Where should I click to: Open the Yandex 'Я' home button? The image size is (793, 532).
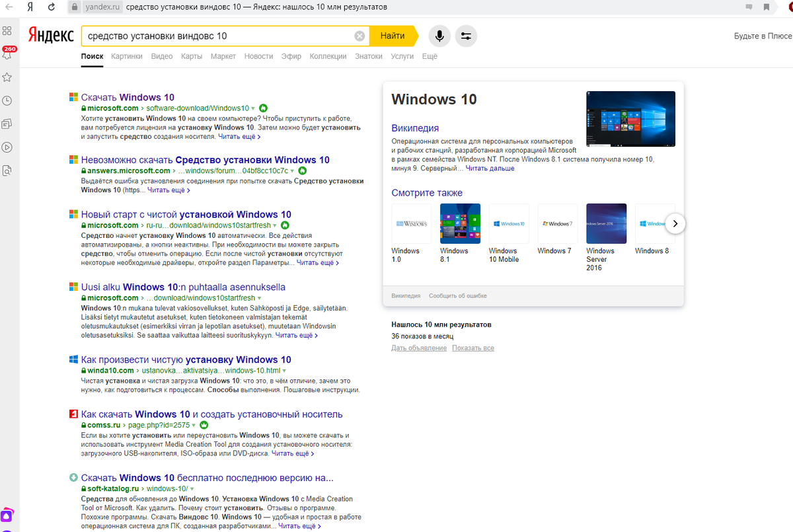pos(30,7)
